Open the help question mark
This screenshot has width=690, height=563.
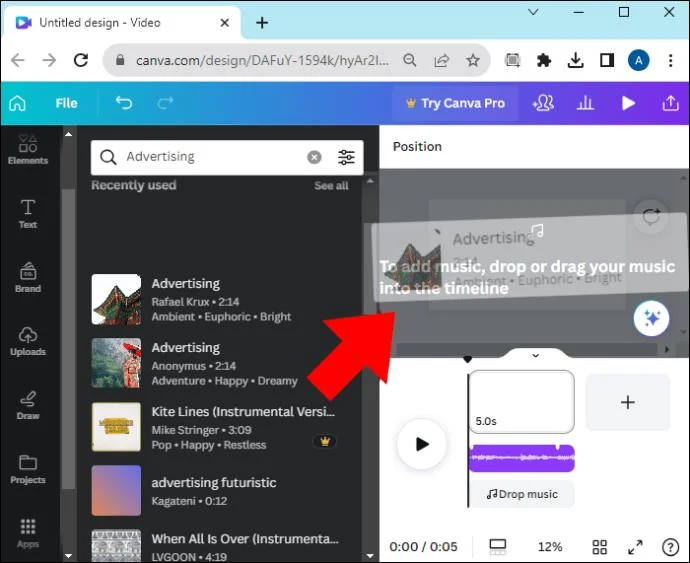670,547
